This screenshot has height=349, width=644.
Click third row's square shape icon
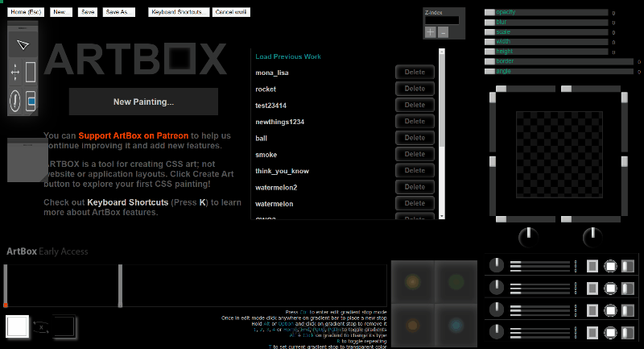point(592,310)
